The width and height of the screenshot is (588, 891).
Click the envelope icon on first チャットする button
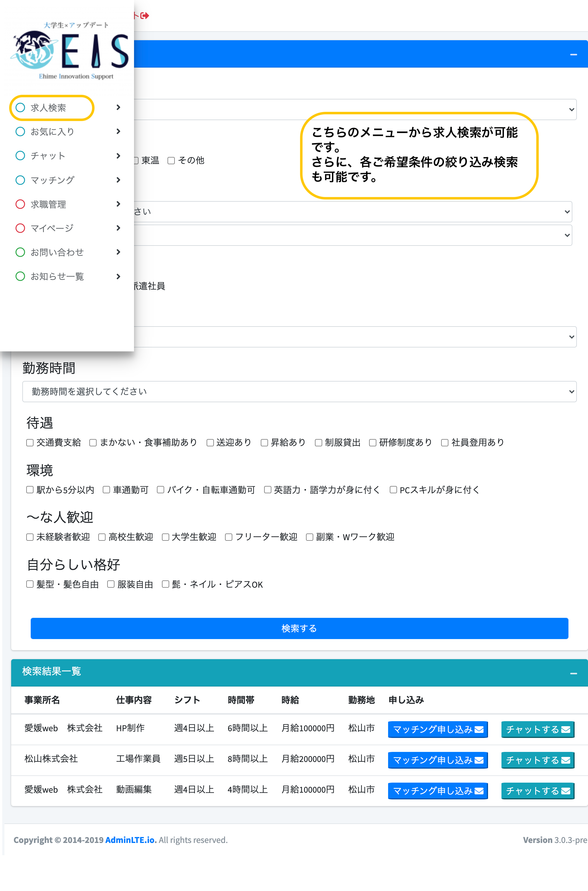pos(565,729)
